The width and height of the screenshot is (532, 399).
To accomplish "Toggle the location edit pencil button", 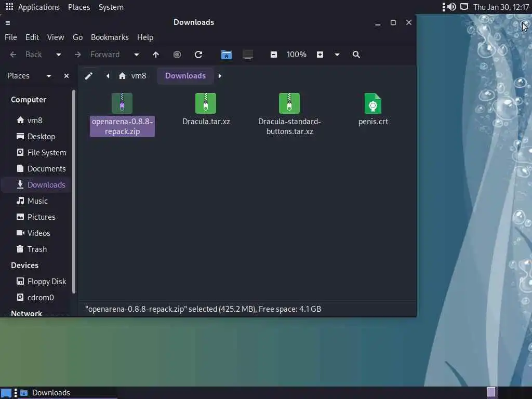I will pyautogui.click(x=89, y=76).
